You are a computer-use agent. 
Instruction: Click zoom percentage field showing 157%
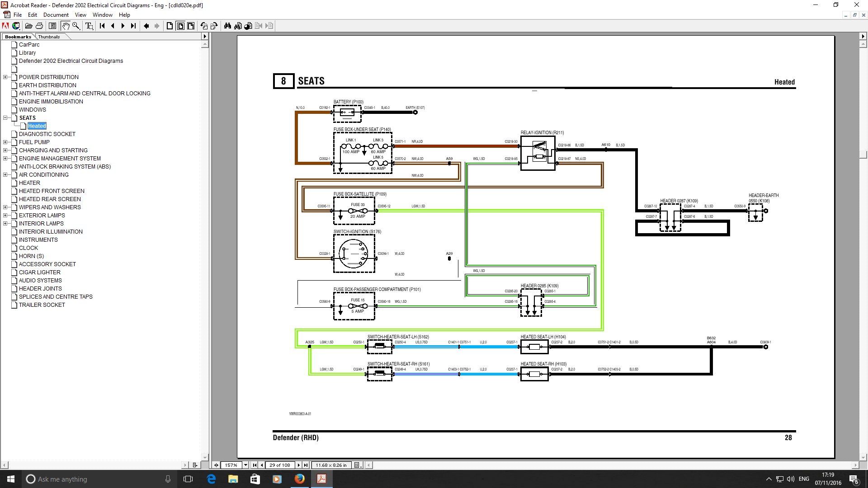click(231, 465)
